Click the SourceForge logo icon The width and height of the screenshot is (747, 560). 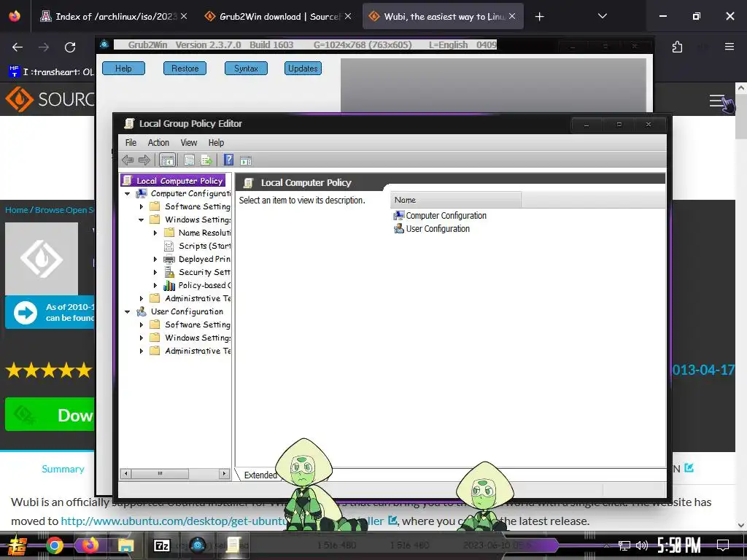coord(19,99)
